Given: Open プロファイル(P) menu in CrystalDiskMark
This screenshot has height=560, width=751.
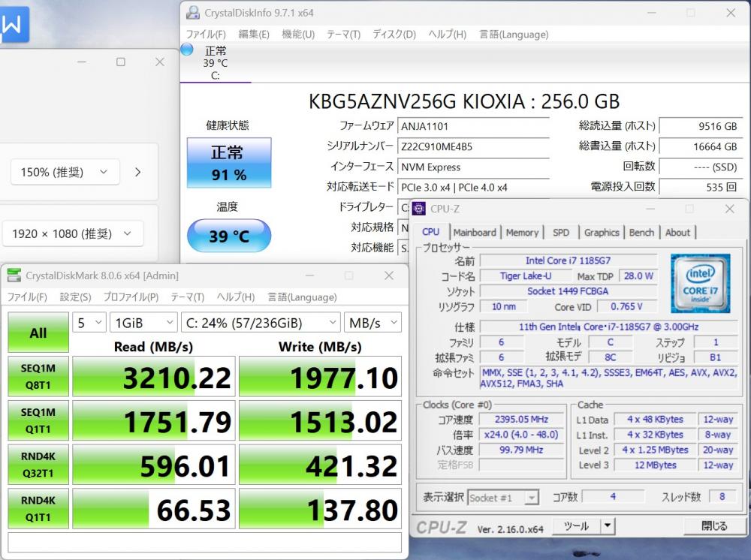Looking at the screenshot, I should click(131, 297).
